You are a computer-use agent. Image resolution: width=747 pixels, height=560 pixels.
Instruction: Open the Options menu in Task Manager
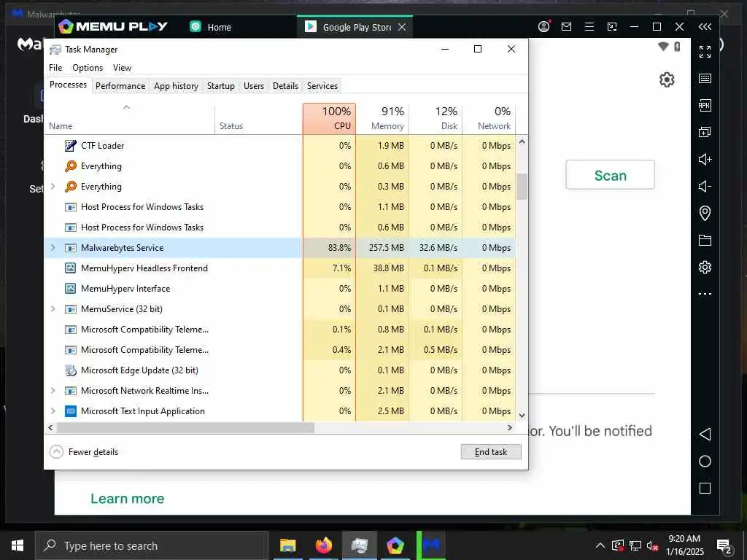[88, 68]
